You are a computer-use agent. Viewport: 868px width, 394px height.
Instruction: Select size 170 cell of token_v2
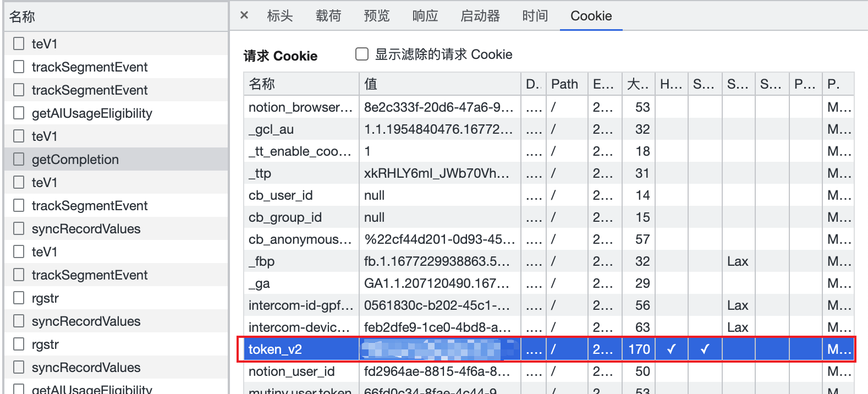639,349
